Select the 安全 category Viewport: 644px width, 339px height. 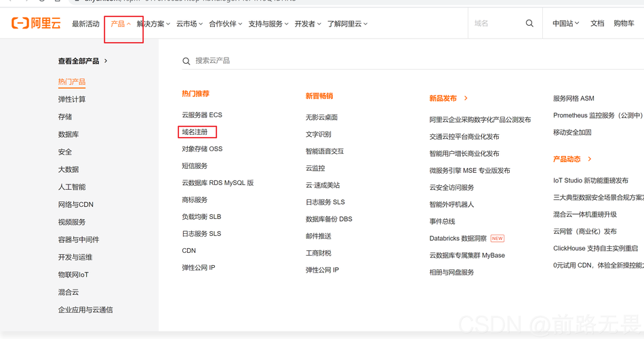tap(65, 152)
